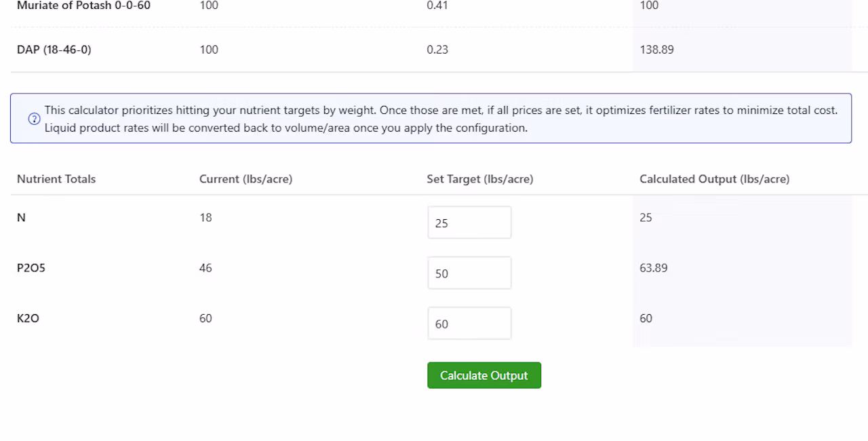Click the N current value of 18

pos(205,218)
